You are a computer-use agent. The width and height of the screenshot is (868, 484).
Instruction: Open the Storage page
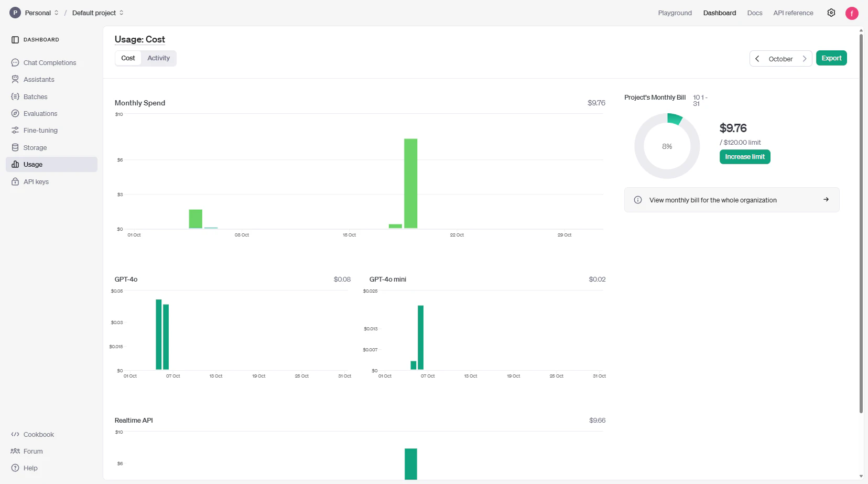tap(51, 148)
